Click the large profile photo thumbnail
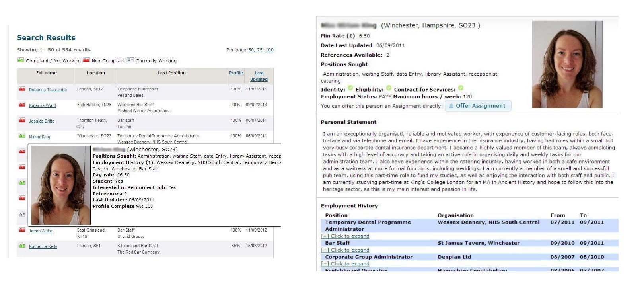Image resolution: width=644 pixels, height=281 pixels. (567, 64)
